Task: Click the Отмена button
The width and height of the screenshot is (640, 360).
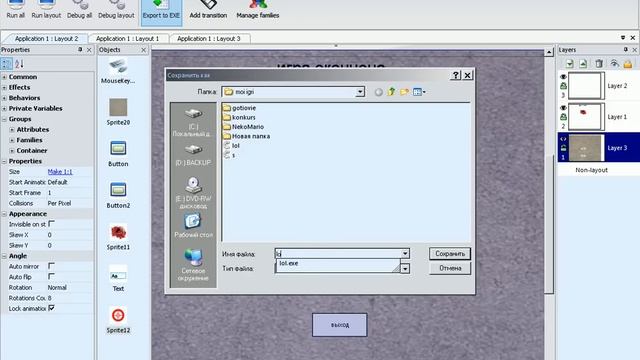Action: (450, 268)
